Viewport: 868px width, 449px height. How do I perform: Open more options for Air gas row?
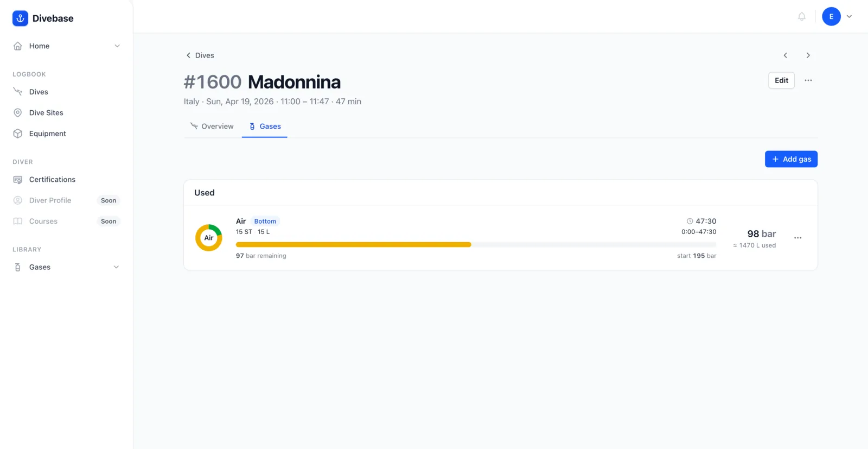point(797,238)
